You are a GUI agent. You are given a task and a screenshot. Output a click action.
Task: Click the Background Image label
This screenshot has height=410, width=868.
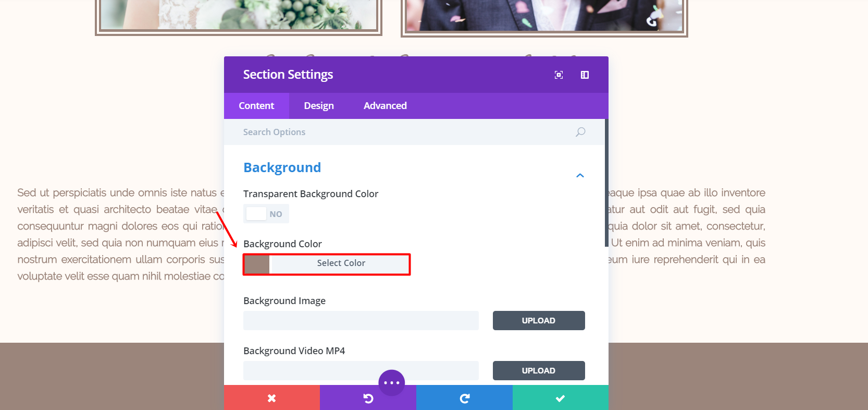pyautogui.click(x=284, y=301)
